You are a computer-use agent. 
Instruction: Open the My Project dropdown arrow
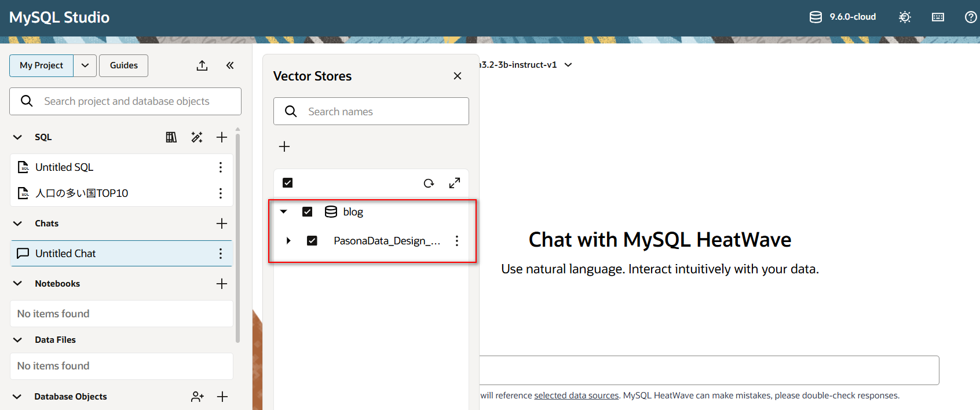point(85,65)
